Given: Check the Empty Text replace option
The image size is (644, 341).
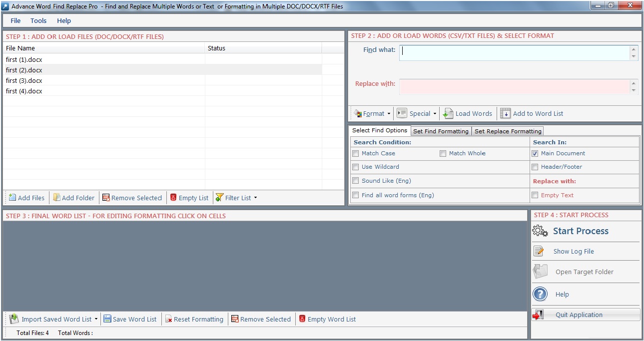Looking at the screenshot, I should (535, 195).
